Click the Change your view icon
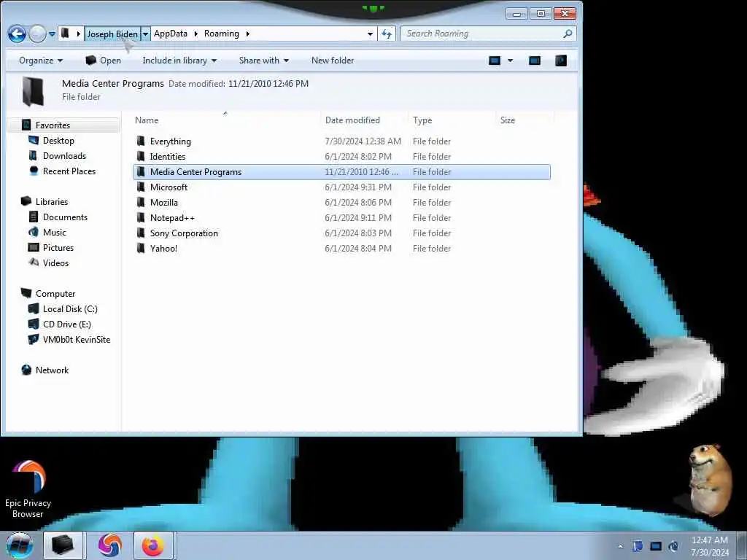This screenshot has width=747, height=560. tap(495, 61)
